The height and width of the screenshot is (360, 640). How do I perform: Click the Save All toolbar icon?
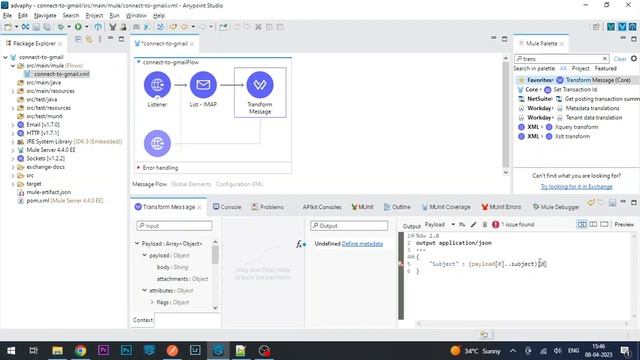tap(47, 27)
